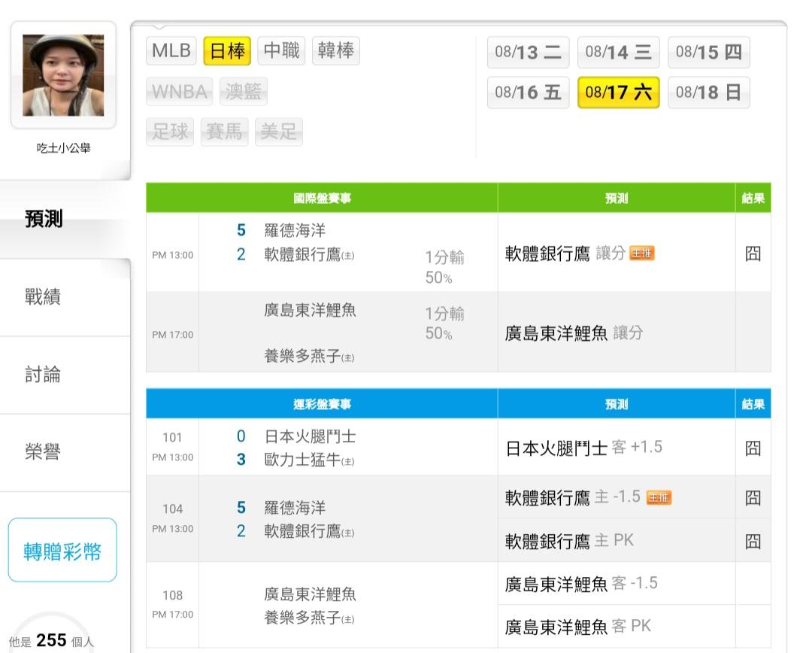Viewport: 812px width, 653px height.
Task: Choose the 足球 league tab
Action: click(170, 132)
